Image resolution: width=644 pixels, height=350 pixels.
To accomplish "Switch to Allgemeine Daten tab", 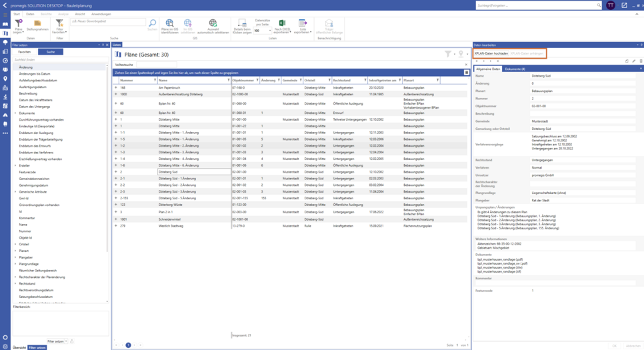I will 488,69.
